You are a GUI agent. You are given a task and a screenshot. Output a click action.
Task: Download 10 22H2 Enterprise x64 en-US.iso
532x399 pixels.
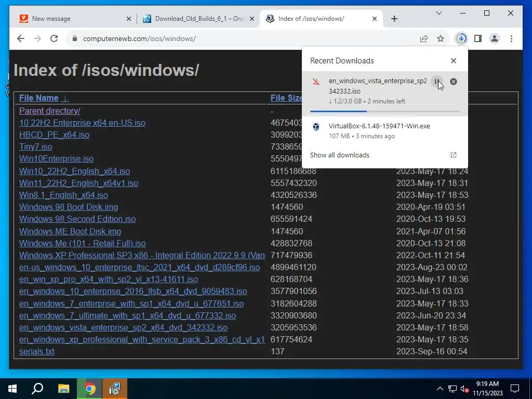(82, 123)
